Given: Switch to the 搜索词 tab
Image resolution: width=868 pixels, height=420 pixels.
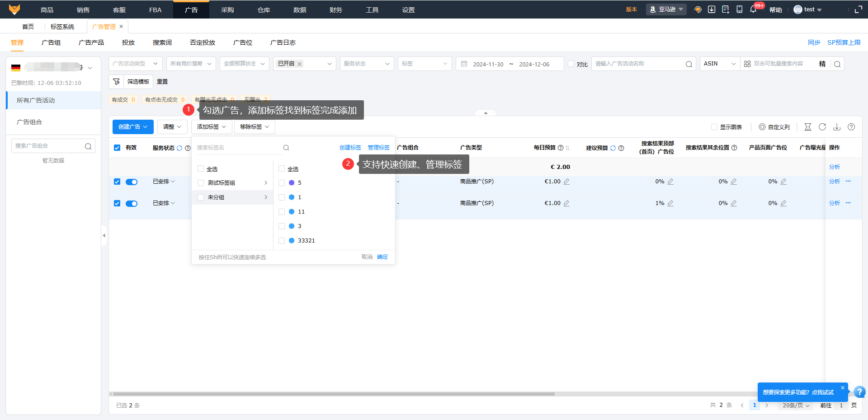Looking at the screenshot, I should 162,42.
